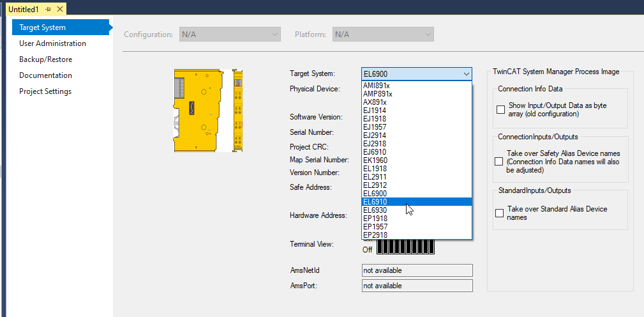
Task: Choose AMP891x from target list
Action: tap(417, 94)
